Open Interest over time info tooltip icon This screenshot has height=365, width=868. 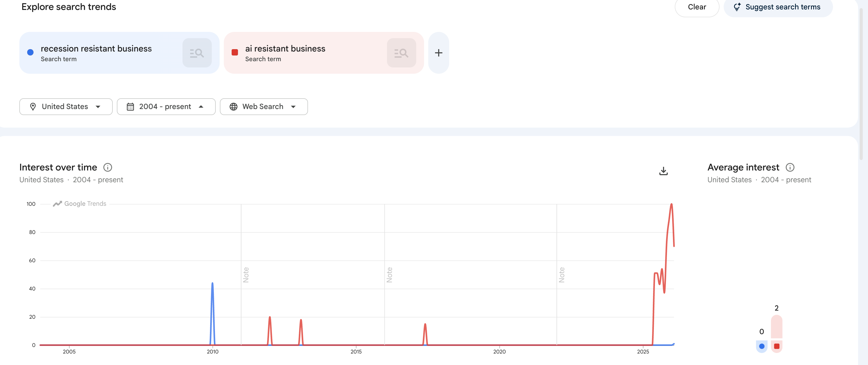click(107, 167)
